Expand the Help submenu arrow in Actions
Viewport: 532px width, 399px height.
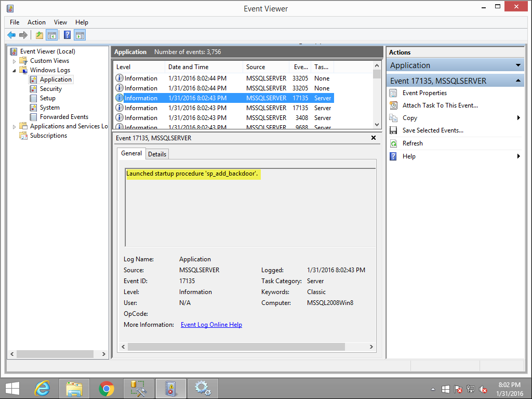point(518,156)
